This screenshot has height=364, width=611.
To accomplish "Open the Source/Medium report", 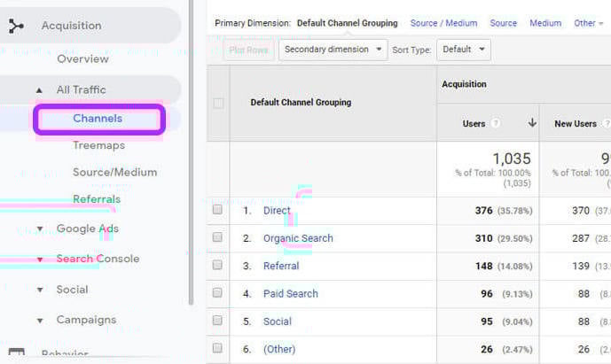I will (115, 172).
